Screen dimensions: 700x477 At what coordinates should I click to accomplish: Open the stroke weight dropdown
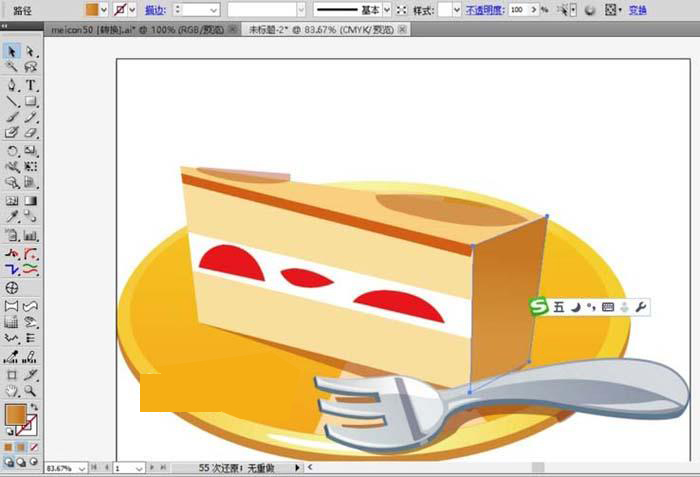pos(214,10)
